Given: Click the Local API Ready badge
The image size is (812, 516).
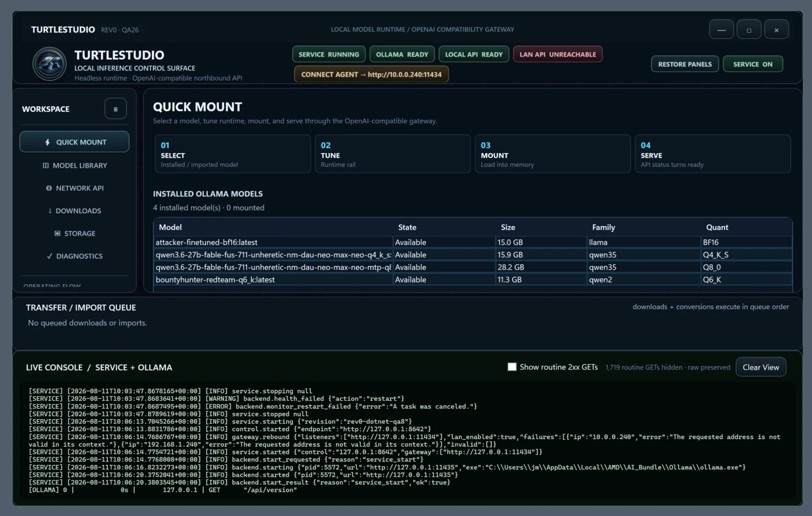Looking at the screenshot, I should pyautogui.click(x=474, y=54).
